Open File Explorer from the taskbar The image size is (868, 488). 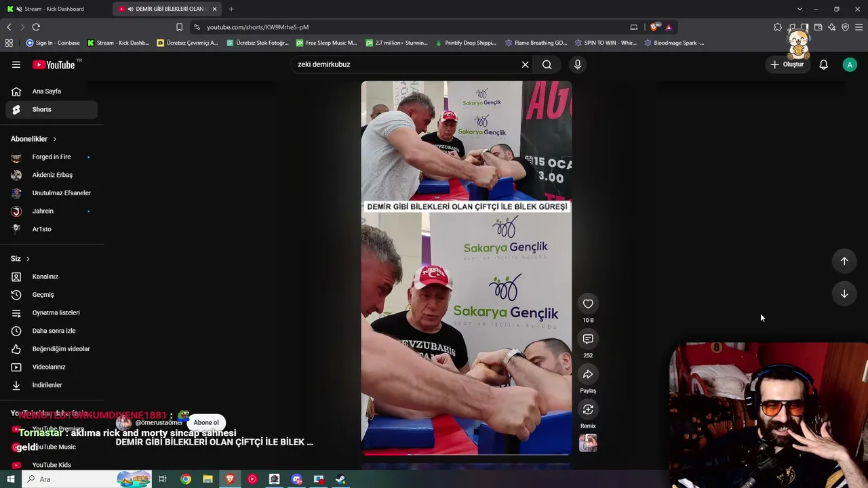coord(208,479)
